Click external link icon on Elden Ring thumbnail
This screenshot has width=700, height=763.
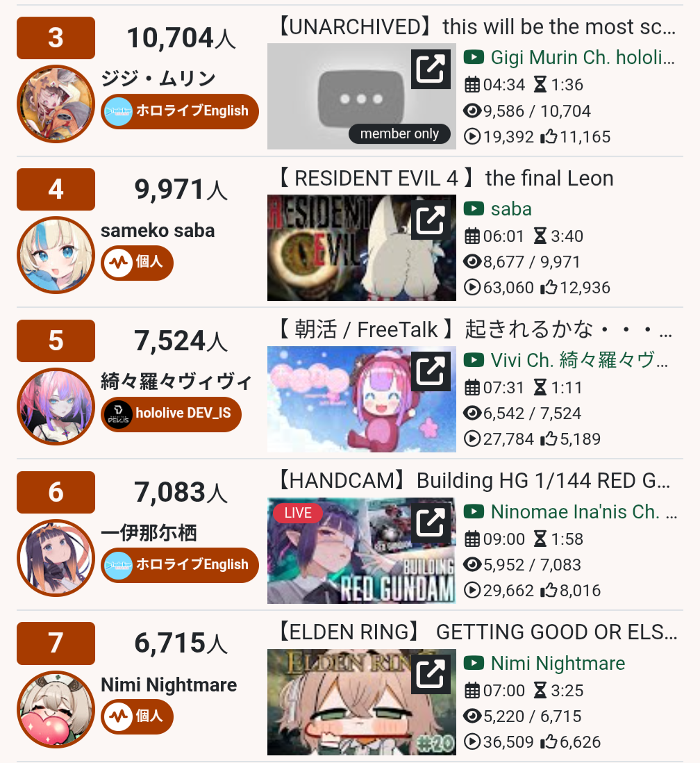pos(431,674)
